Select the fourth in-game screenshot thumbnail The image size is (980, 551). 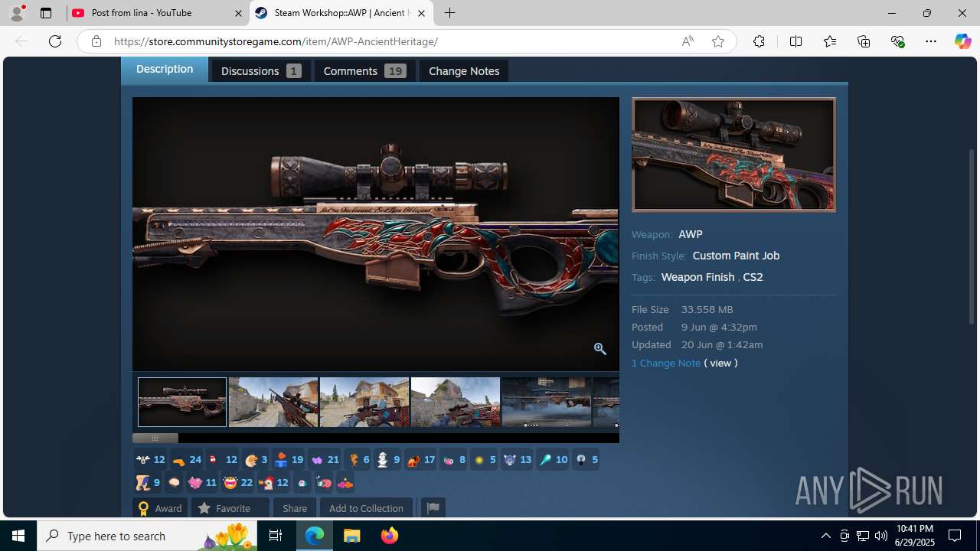[456, 402]
